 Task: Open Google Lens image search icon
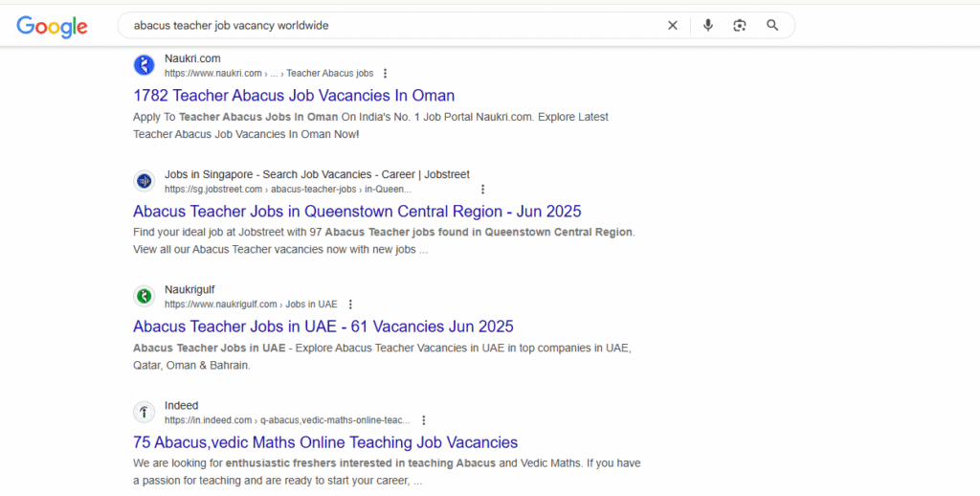pos(740,26)
